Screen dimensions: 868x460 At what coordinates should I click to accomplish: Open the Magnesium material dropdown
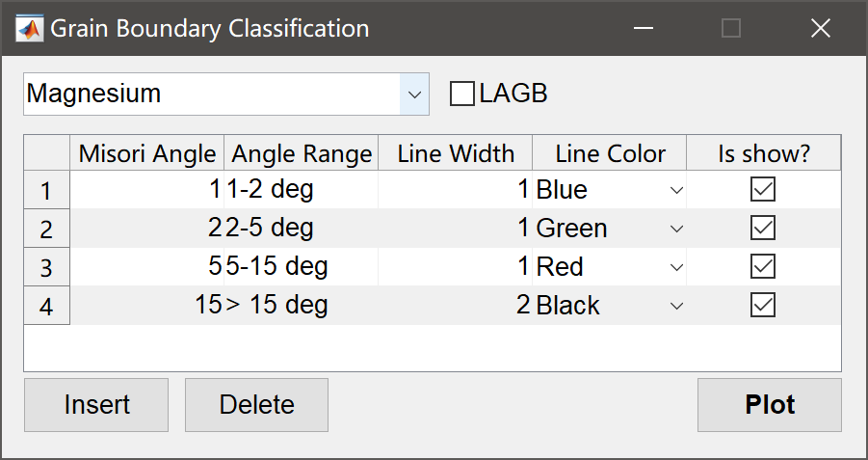click(414, 95)
